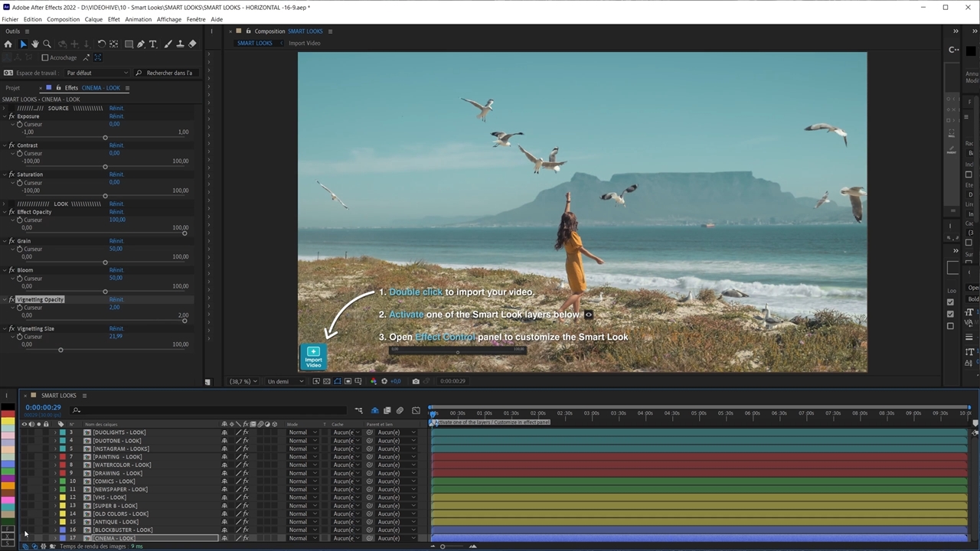Switch to the Import Video tab

click(304, 43)
